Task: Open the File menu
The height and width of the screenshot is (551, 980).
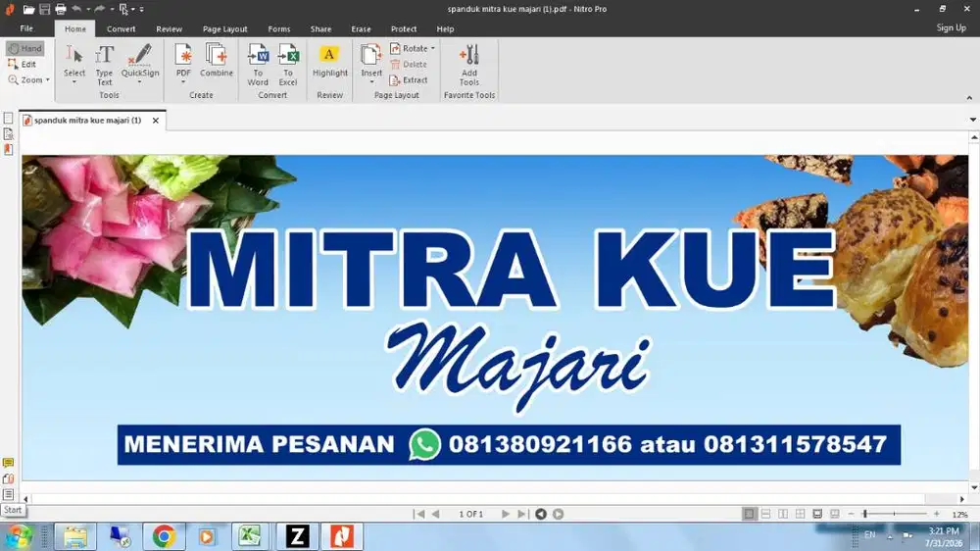Action: 26,28
